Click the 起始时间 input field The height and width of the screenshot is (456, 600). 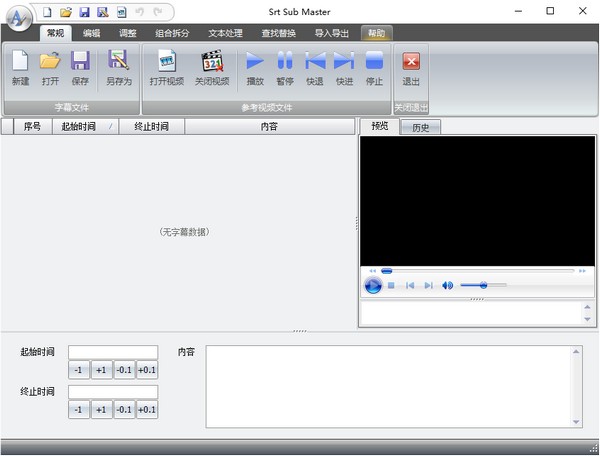[113, 352]
